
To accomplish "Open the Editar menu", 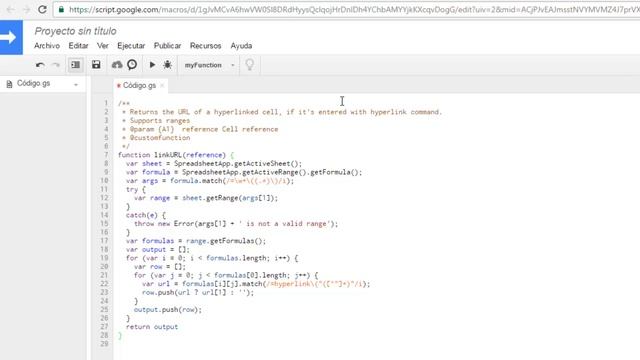I will [x=78, y=46].
